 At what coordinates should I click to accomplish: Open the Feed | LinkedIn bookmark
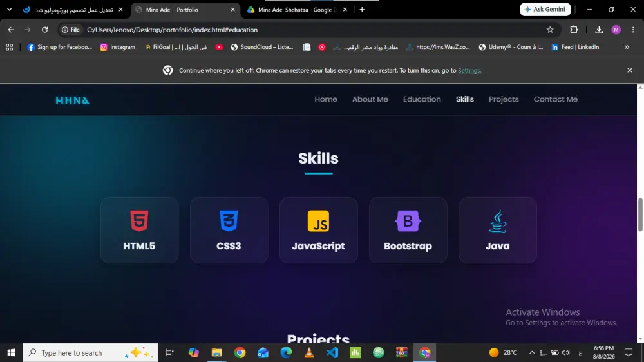click(x=575, y=47)
